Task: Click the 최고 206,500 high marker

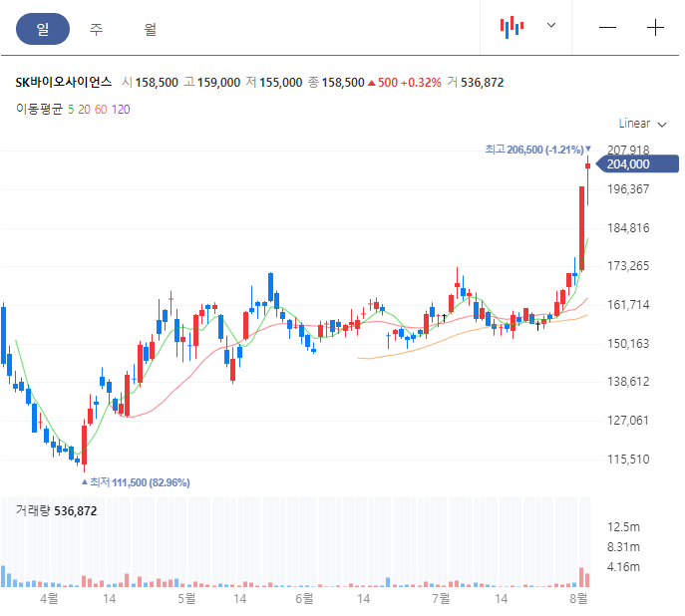Action: [537, 150]
